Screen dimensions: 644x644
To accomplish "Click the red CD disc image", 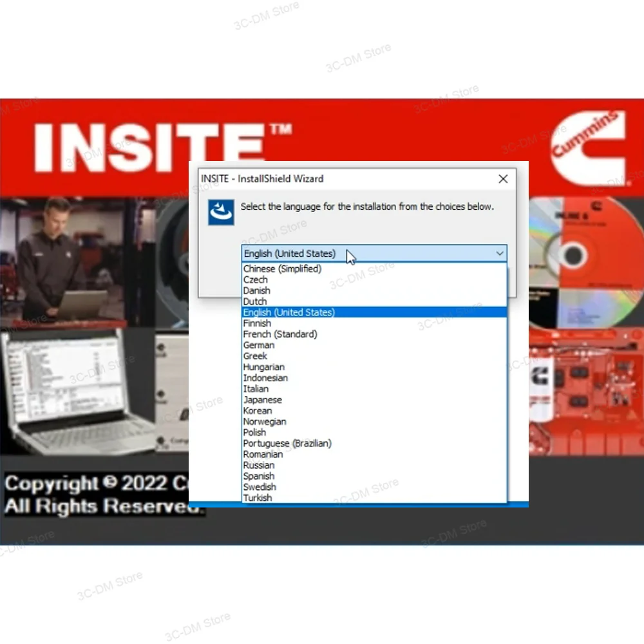I will pos(585,261).
